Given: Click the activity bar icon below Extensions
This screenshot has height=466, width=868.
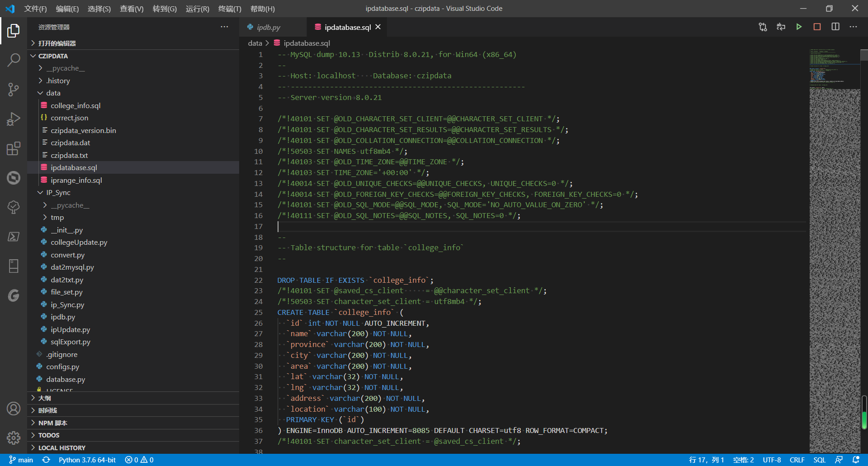Looking at the screenshot, I should pyautogui.click(x=14, y=178).
